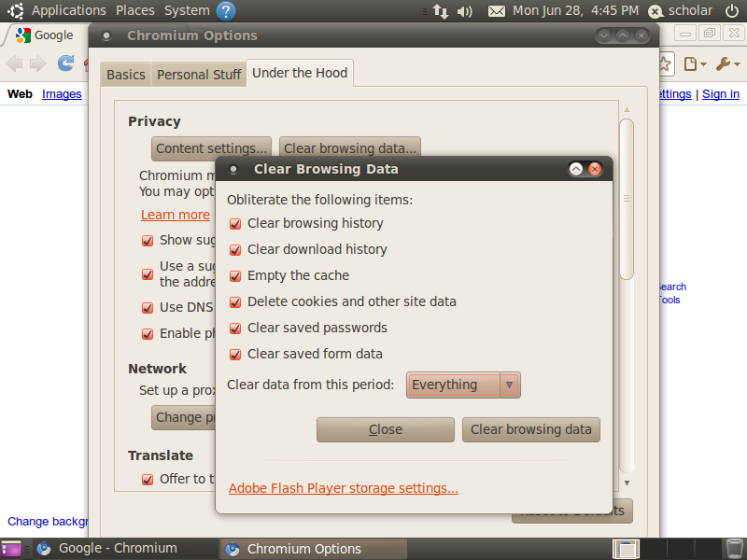Viewport: 747px width, 560px height.
Task: Open the power shutdown icon
Action: pos(732,10)
